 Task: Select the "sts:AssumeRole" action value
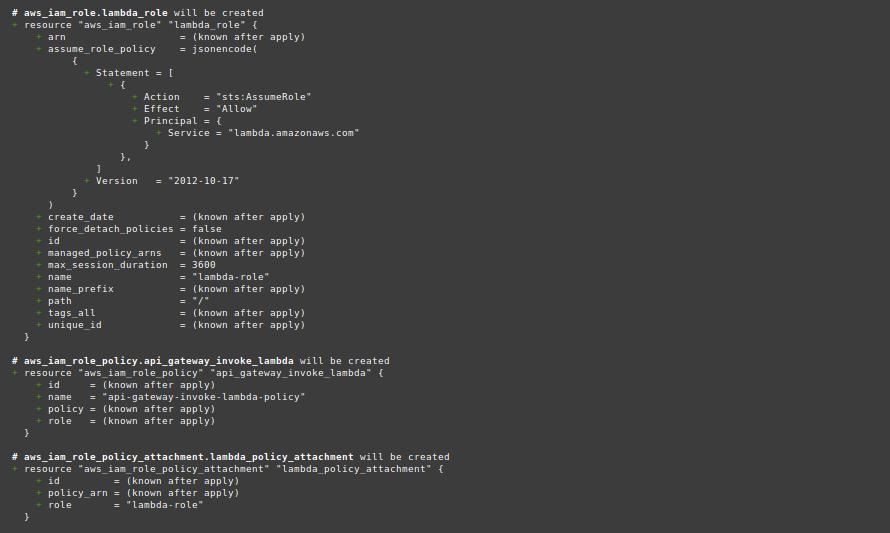point(263,97)
